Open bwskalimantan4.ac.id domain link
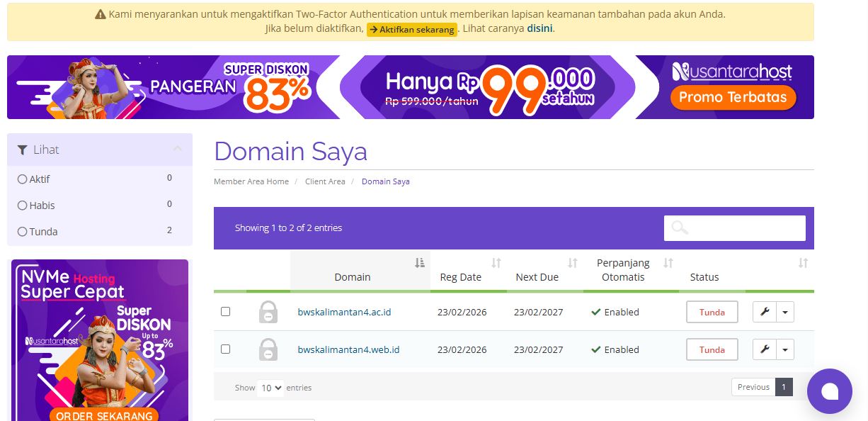Screen dimensions: 868x421 pos(345,312)
